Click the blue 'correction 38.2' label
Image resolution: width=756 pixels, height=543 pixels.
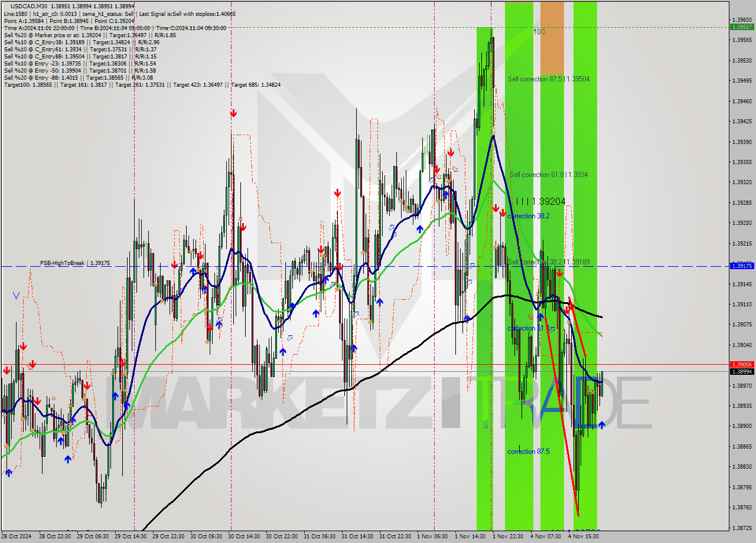[529, 216]
